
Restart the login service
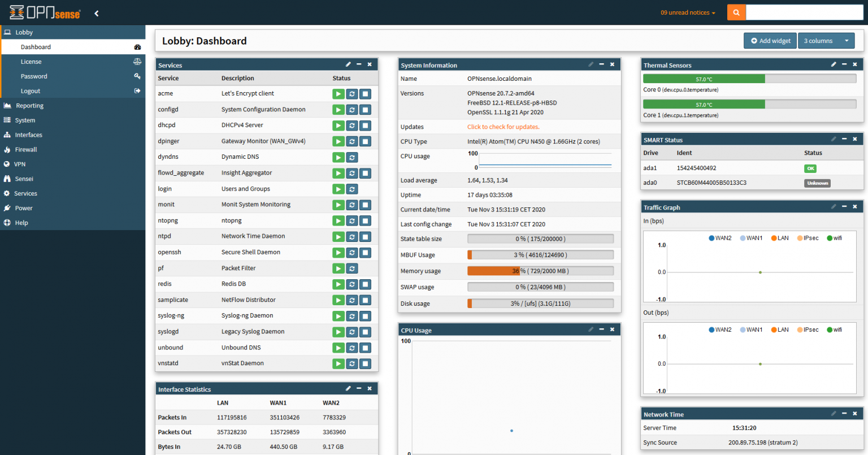coord(352,189)
